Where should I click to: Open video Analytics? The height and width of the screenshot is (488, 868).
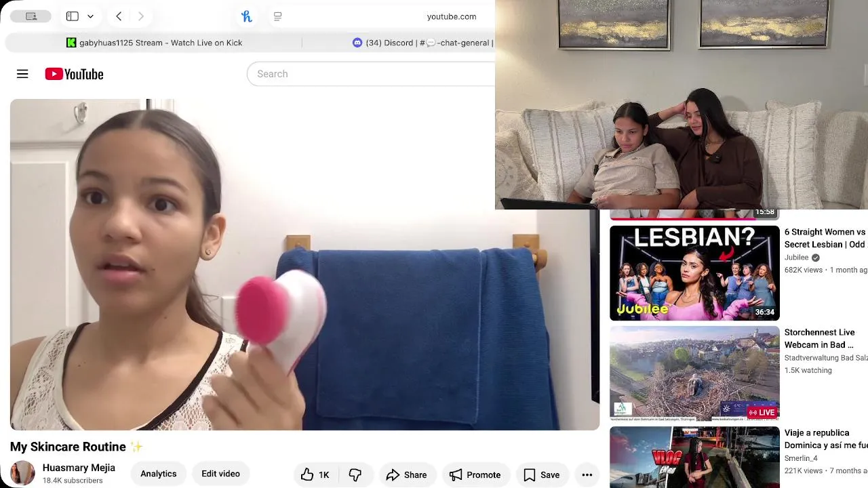click(159, 474)
